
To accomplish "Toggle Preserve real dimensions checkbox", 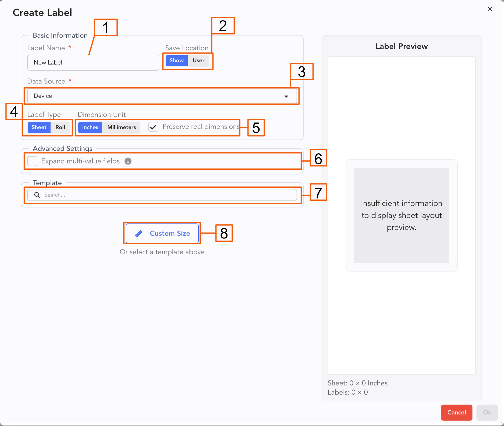I will point(153,127).
